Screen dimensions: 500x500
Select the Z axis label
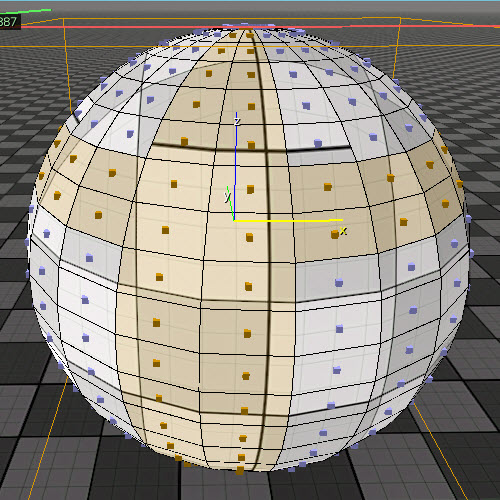[x=237, y=121]
